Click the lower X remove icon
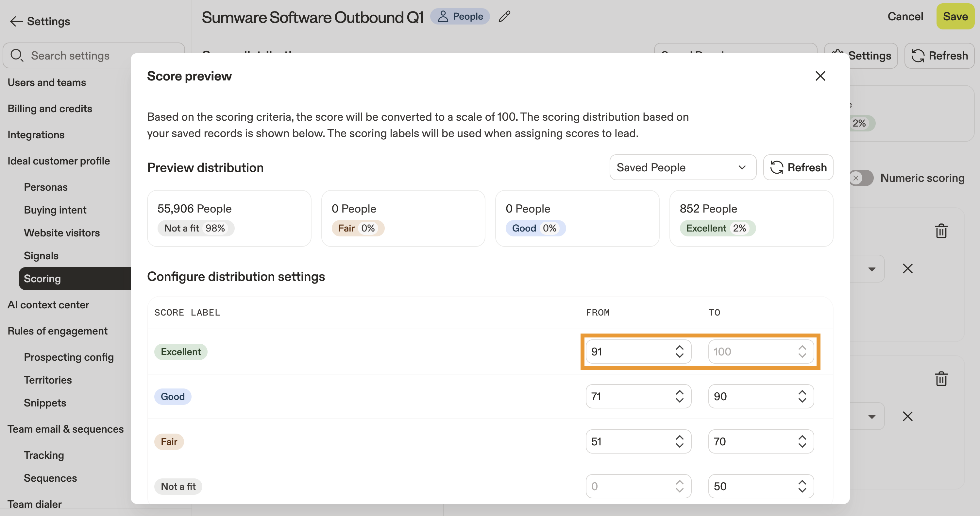The image size is (980, 516). pyautogui.click(x=907, y=416)
